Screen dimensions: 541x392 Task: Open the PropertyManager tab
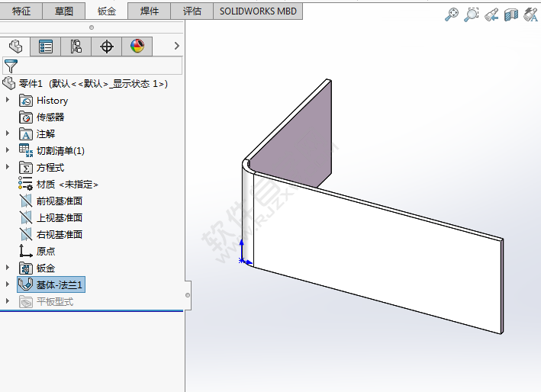pyautogui.click(x=46, y=47)
